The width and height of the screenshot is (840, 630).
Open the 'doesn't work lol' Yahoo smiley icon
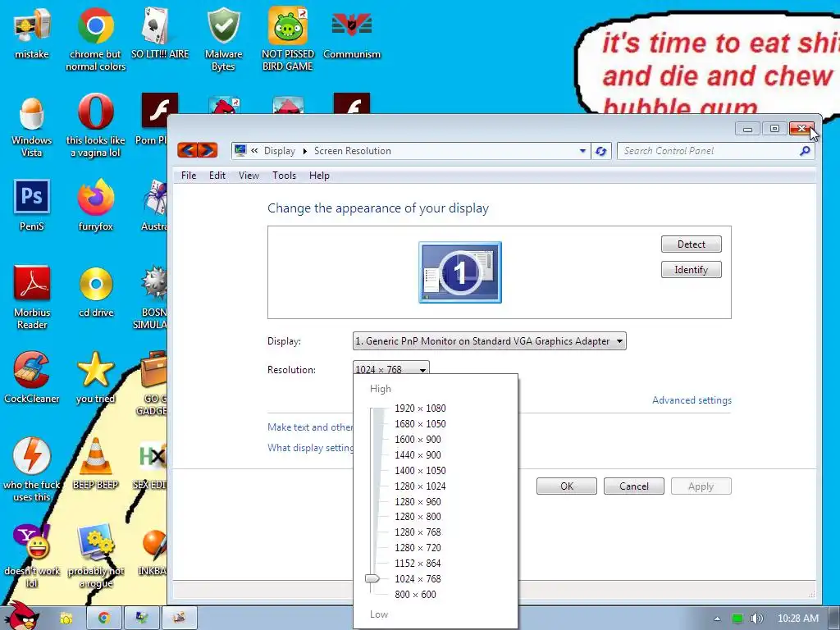pyautogui.click(x=32, y=556)
